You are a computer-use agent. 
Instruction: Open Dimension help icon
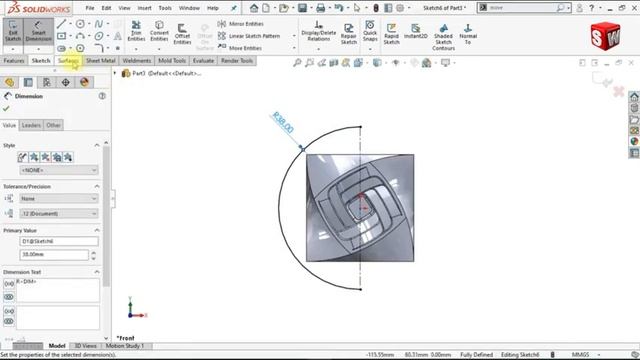(102, 96)
